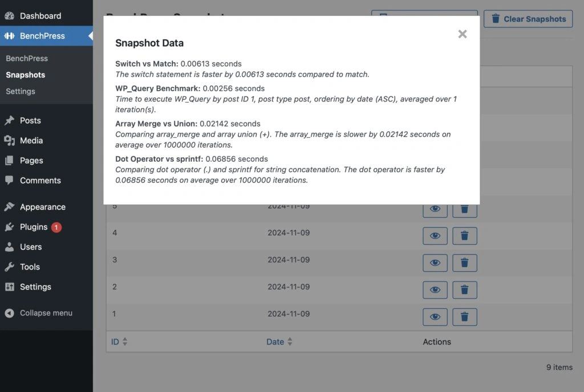The height and width of the screenshot is (392, 584).
Task: Collapse the admin sidebar menu
Action: pyautogui.click(x=39, y=313)
